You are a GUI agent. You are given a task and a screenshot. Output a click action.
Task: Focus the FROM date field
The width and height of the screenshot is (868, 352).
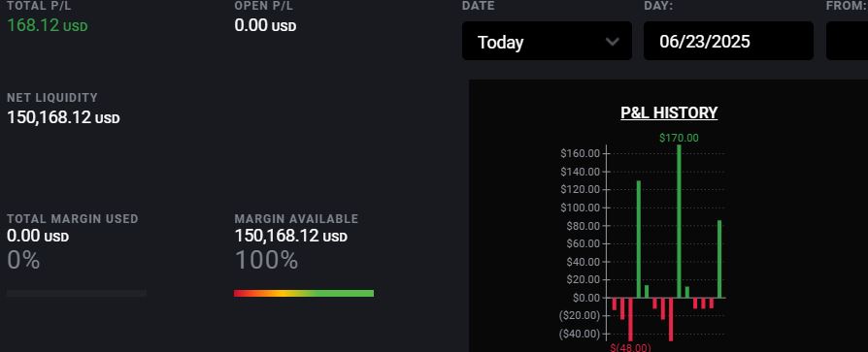847,41
